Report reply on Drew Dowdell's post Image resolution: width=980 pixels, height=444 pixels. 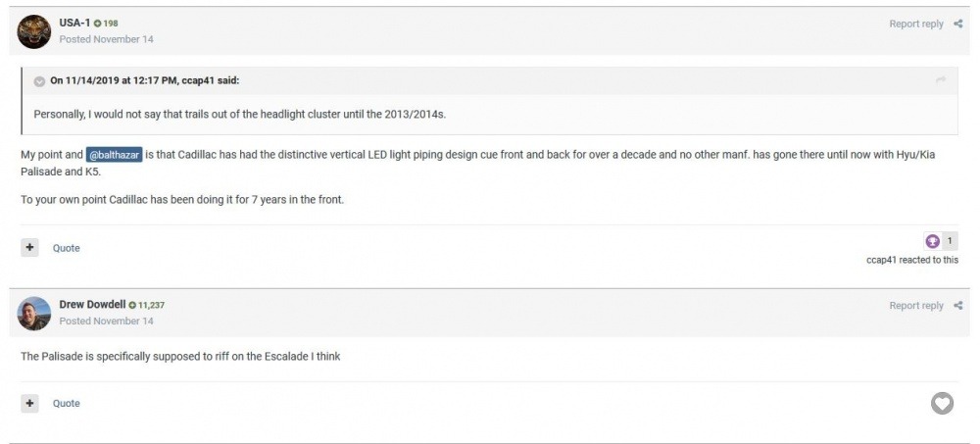916,306
